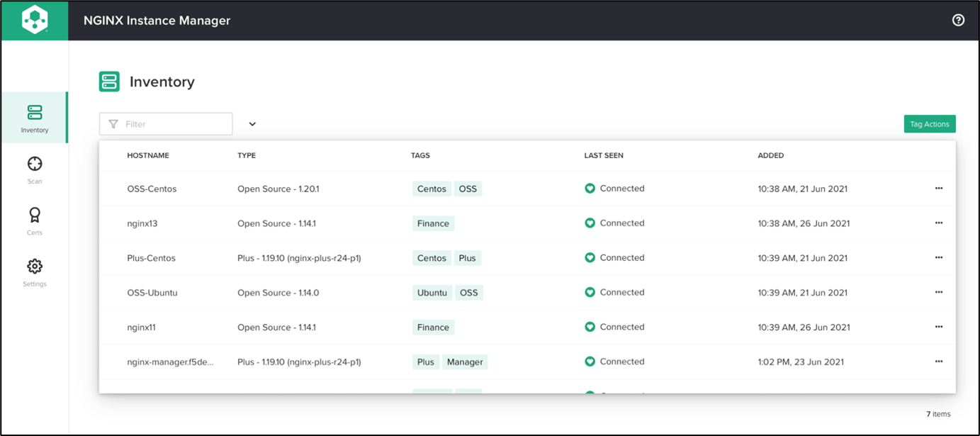Open Scan in the sidebar
The image size is (980, 436).
click(35, 170)
